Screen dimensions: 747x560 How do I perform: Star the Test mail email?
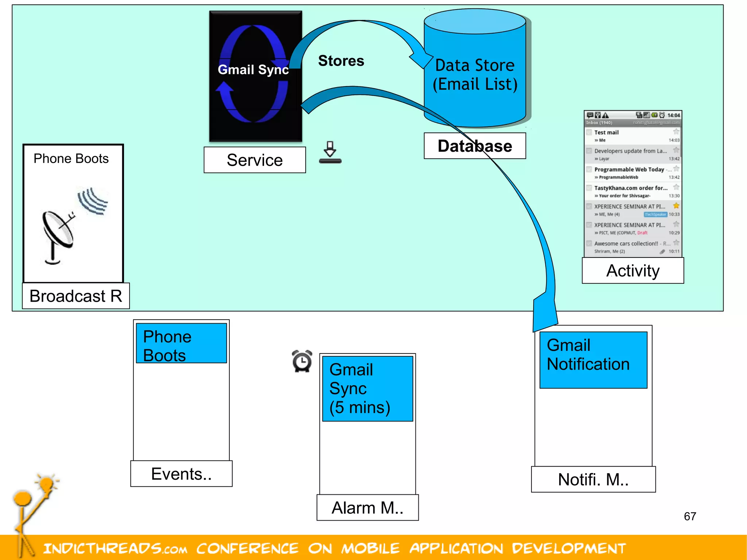[676, 132]
